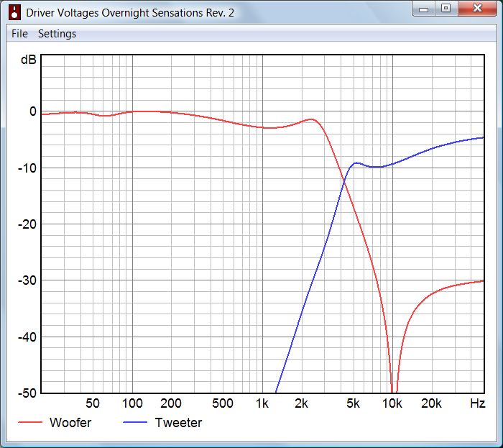Click the Tweeter legend label
This screenshot has height=448, width=503.
[x=178, y=423]
